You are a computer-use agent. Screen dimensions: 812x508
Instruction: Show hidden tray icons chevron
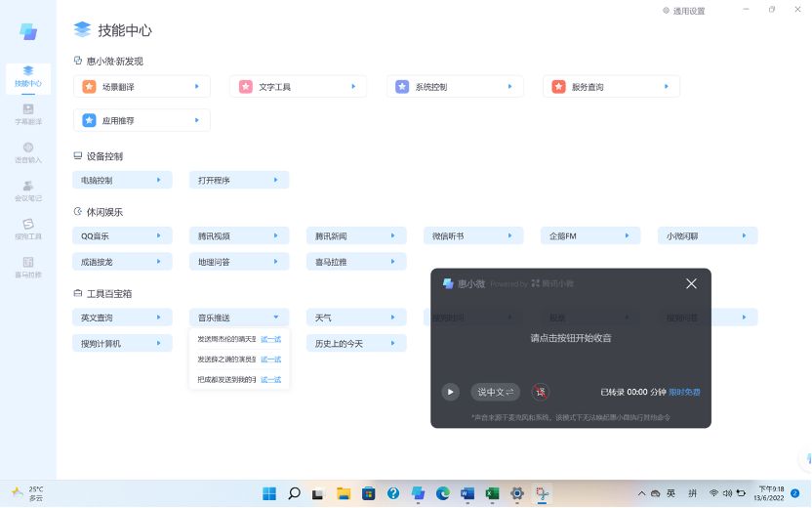pos(641,493)
